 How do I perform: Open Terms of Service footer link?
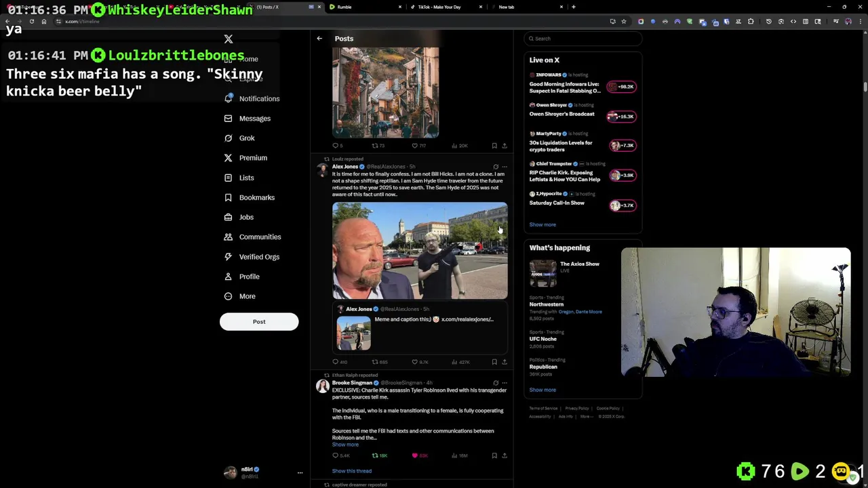click(x=543, y=408)
